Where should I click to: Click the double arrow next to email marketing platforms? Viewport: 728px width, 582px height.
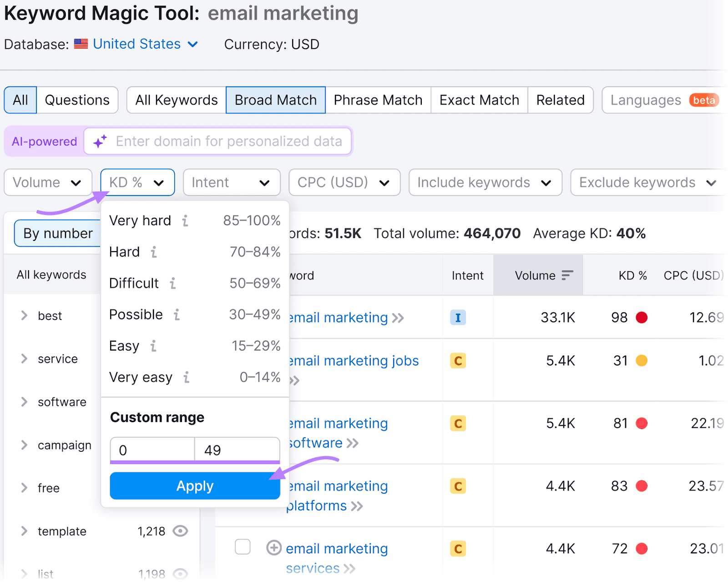[x=357, y=506]
